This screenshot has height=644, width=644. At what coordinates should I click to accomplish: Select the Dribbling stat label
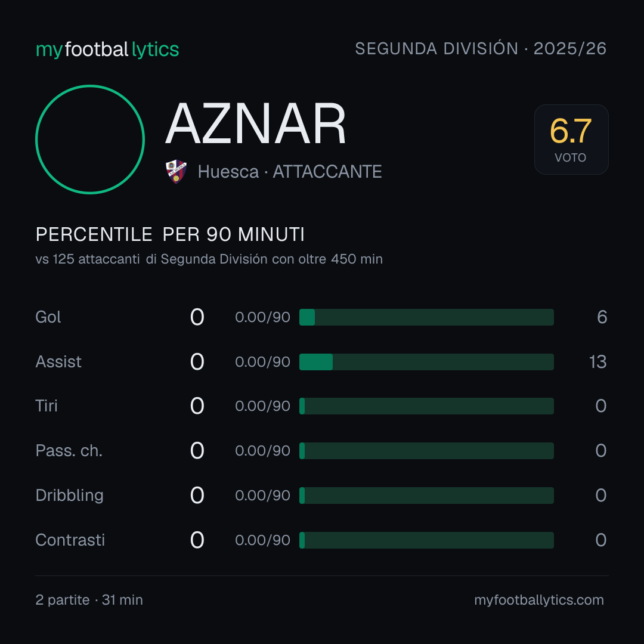tap(69, 496)
